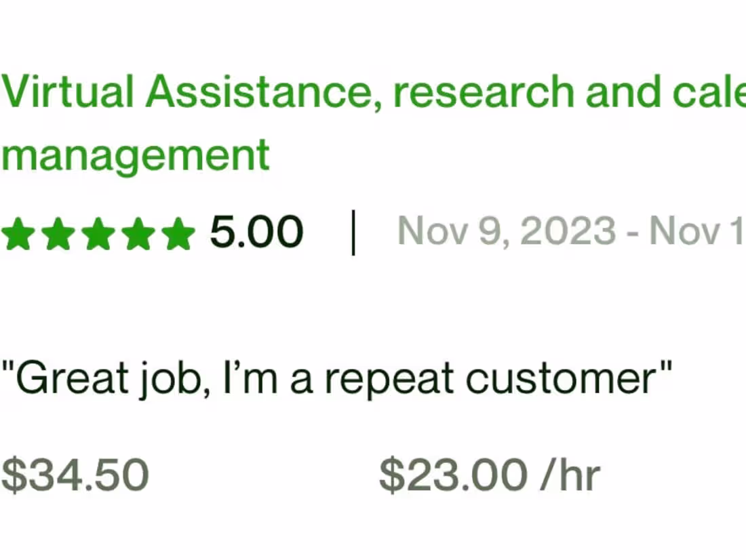Click the last green rating star
Viewport: 746px width, 560px height.
[x=178, y=233]
